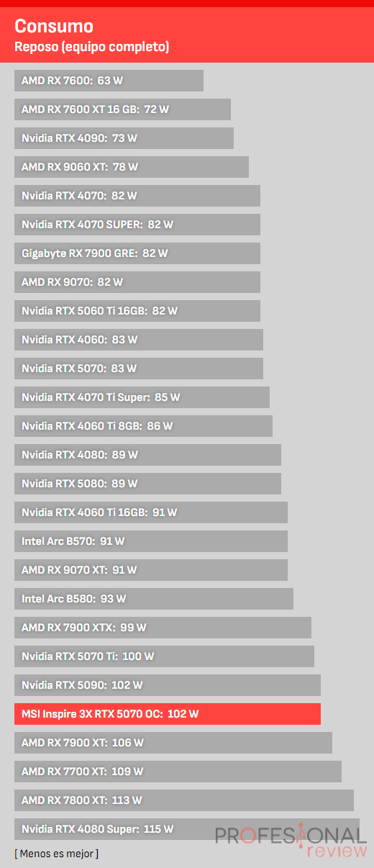Select the Nvidia RTX 4060 Ti 8GB bar

coord(143,426)
